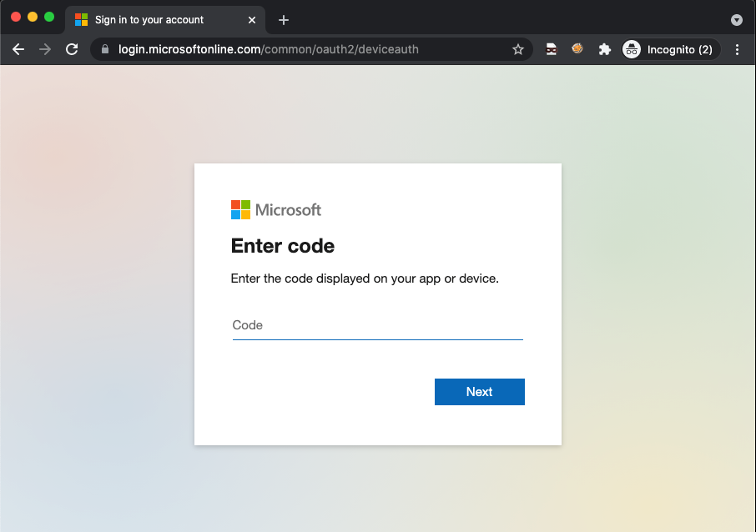Image resolution: width=756 pixels, height=532 pixels.
Task: Maximize the window with the green button
Action: point(49,17)
